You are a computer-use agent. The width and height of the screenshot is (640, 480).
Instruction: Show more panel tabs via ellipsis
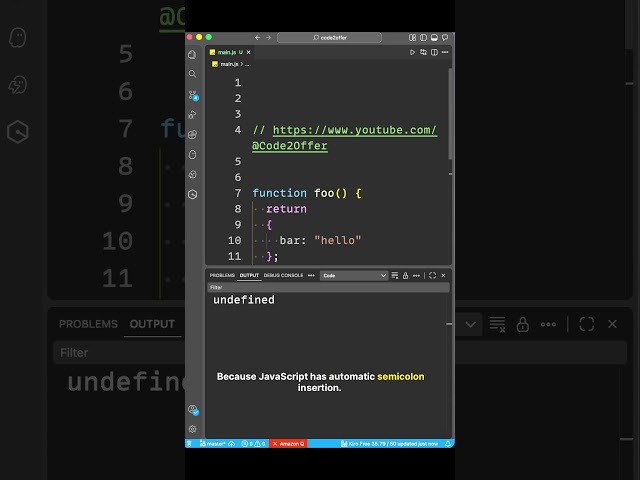tap(311, 276)
